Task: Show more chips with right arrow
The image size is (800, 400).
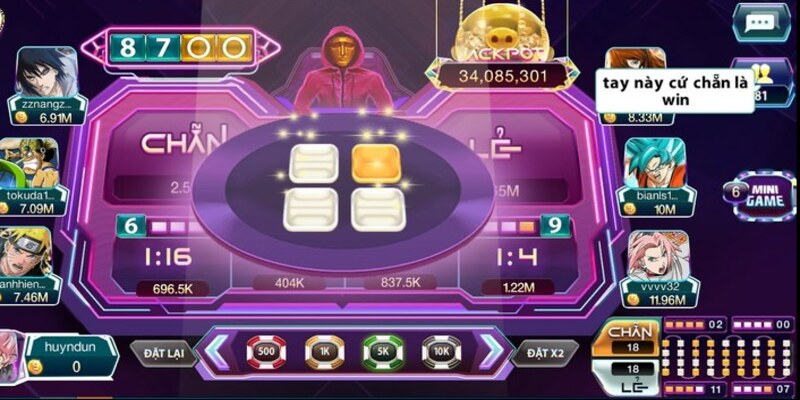Action: 492,351
